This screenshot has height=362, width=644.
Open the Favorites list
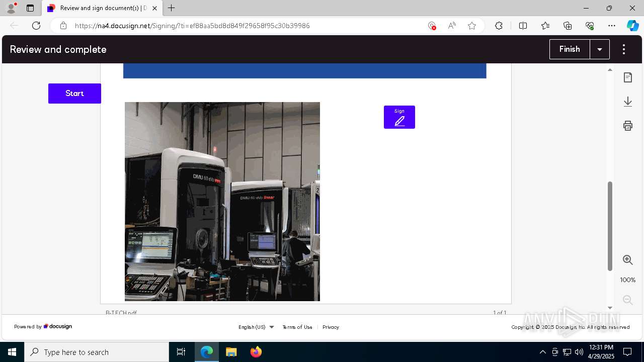(545, 26)
